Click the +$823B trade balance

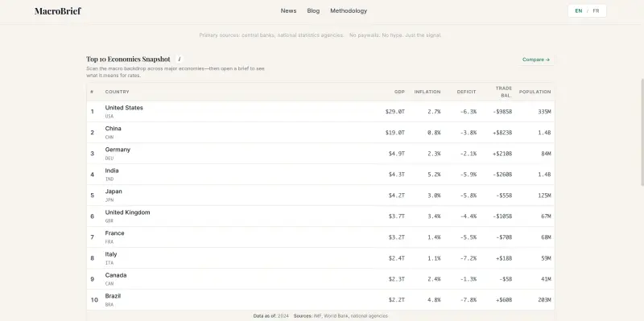[x=502, y=133]
